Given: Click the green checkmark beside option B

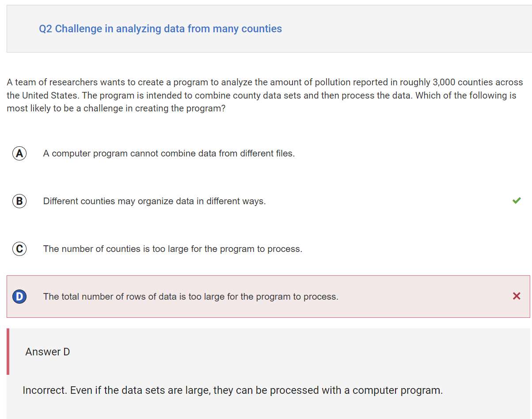Looking at the screenshot, I should pos(517,201).
